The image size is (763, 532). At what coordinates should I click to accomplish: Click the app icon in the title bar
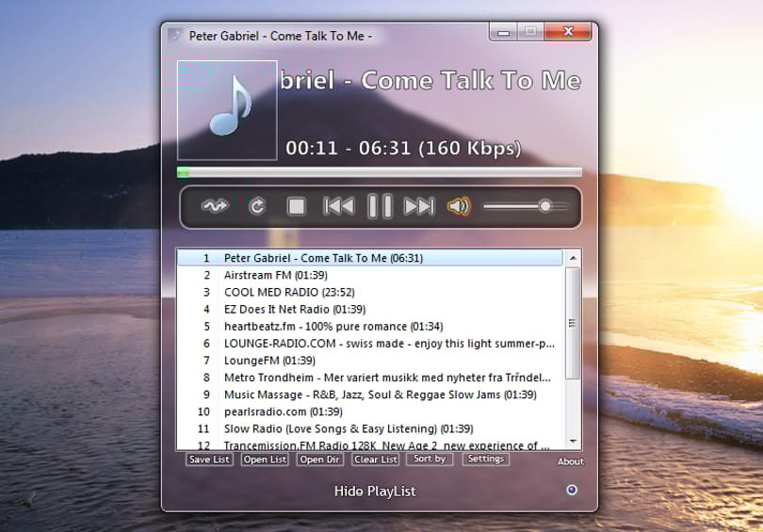pos(175,36)
